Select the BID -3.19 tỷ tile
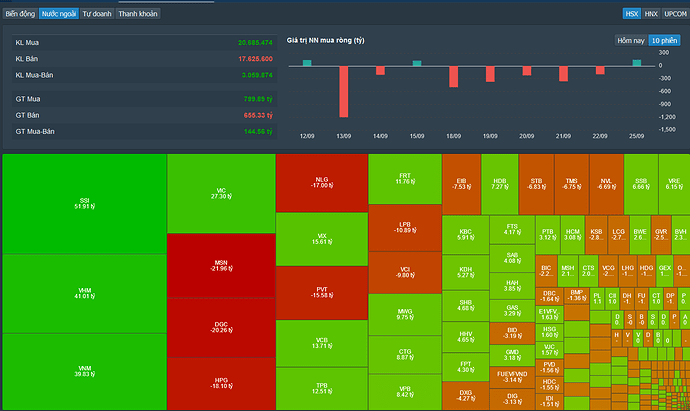The image size is (690, 411). pos(512,333)
